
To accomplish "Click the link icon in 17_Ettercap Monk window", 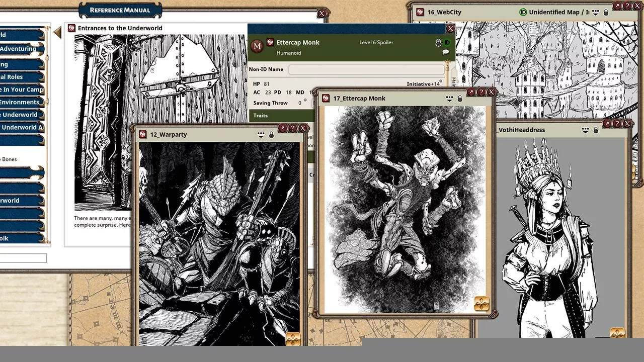I will 326,99.
